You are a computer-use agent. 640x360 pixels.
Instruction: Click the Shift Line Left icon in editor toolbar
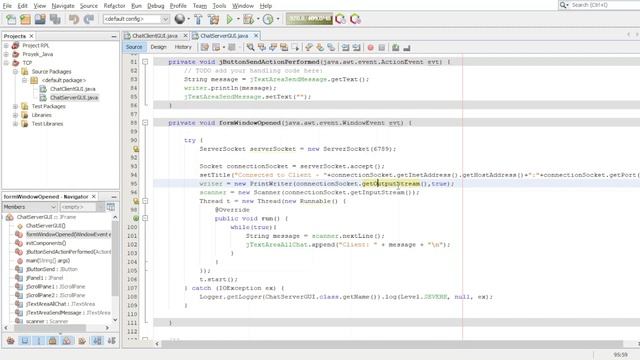(345, 47)
